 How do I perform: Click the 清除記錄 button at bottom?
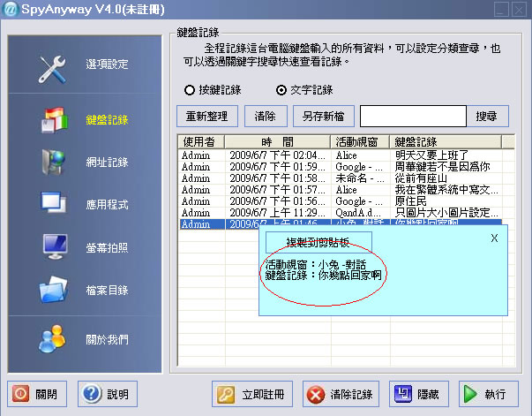tap(341, 394)
